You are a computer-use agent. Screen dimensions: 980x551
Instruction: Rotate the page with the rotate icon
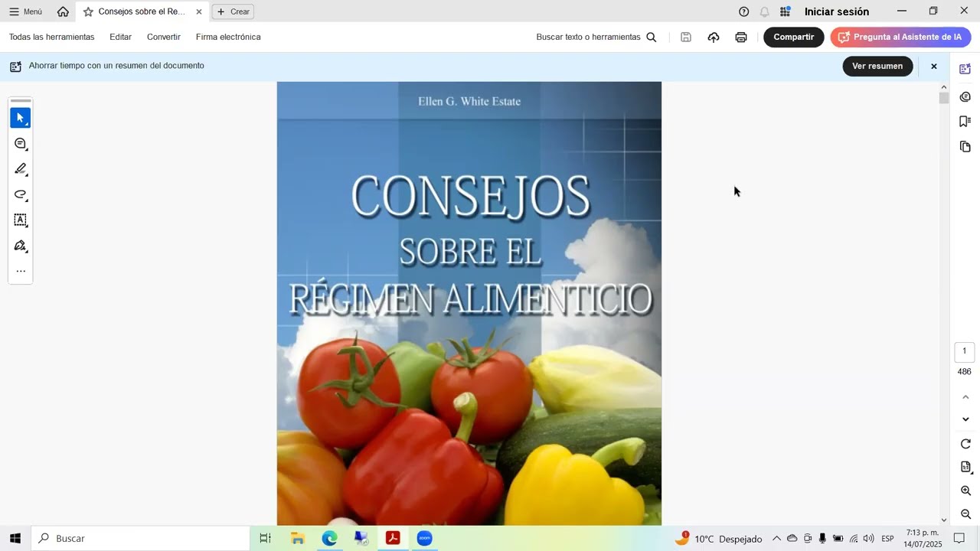965,444
